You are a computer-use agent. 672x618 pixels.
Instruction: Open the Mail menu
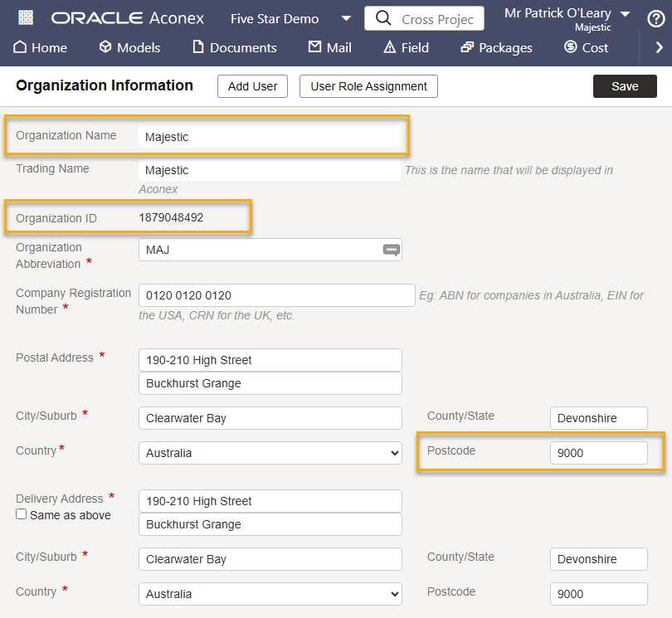pos(330,48)
